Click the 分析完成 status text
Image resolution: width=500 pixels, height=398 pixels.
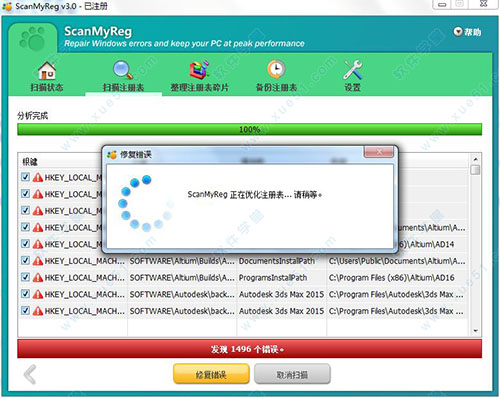[33, 116]
